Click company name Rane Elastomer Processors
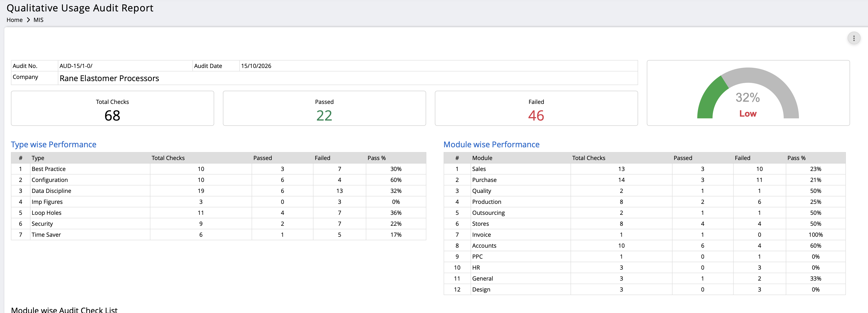Viewport: 868px width, 313px height. 109,78
